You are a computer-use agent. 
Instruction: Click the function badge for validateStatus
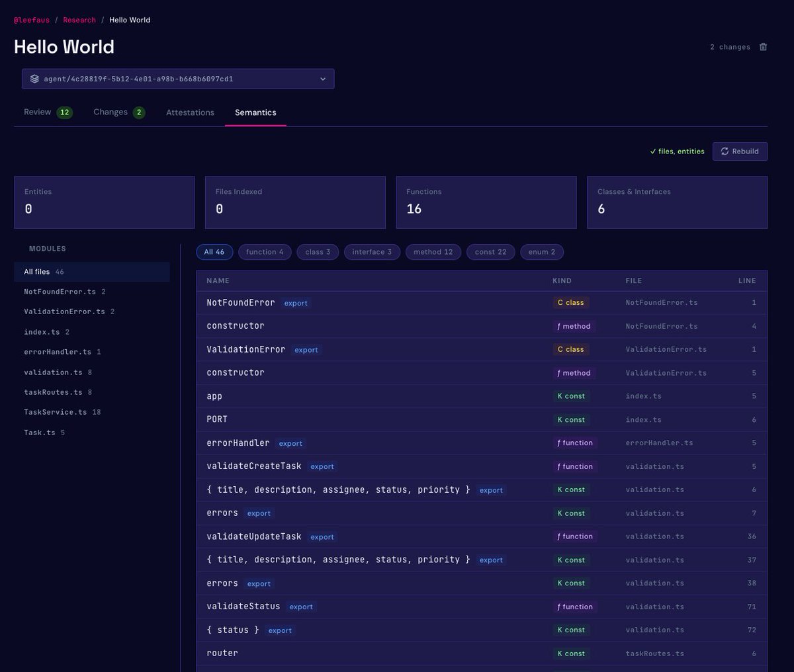pos(575,607)
